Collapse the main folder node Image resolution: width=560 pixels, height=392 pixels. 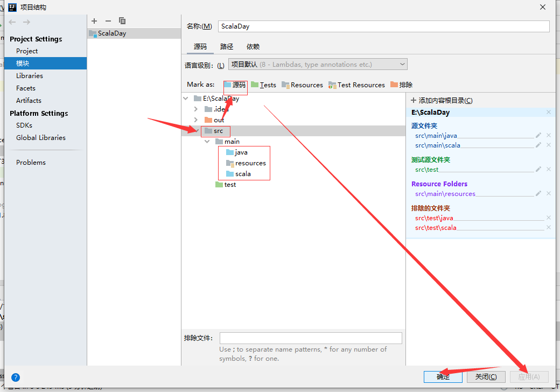[x=207, y=142]
